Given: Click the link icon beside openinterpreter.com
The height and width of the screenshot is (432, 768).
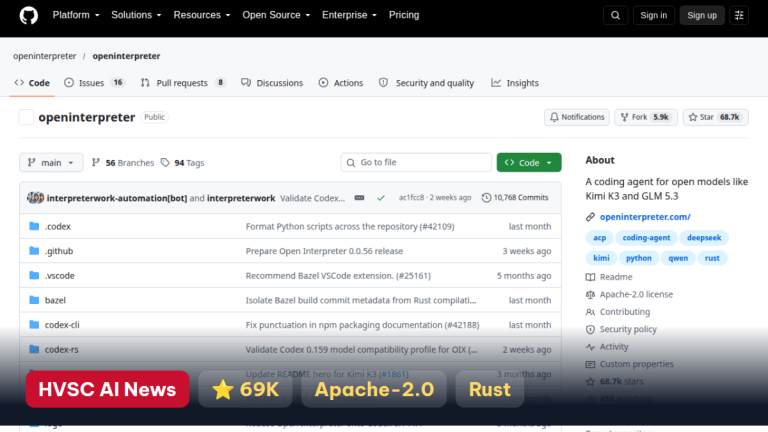Looking at the screenshot, I should (x=590, y=217).
